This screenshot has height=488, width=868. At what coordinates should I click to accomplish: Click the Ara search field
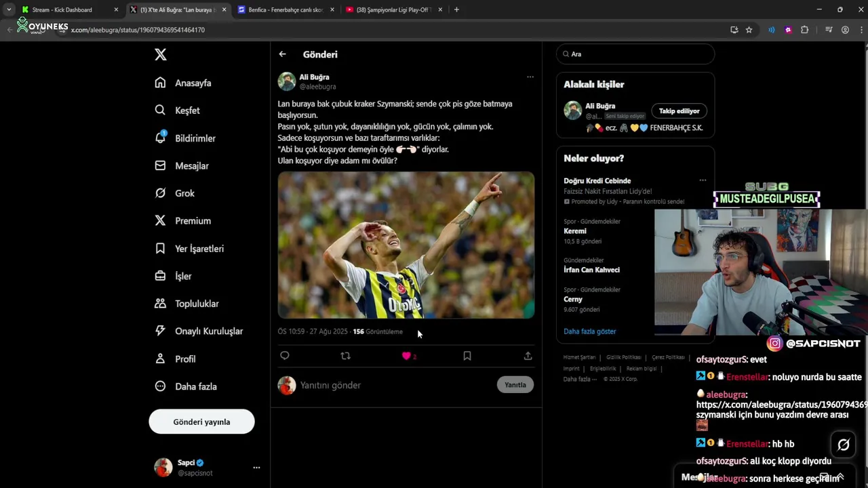point(635,54)
